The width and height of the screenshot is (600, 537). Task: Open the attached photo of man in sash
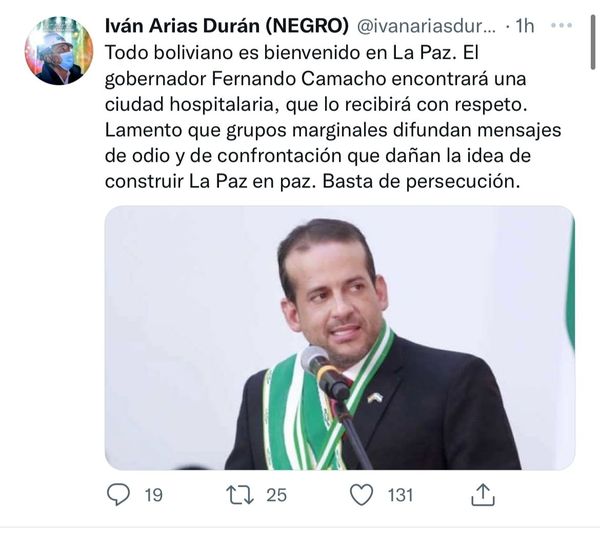click(x=340, y=338)
